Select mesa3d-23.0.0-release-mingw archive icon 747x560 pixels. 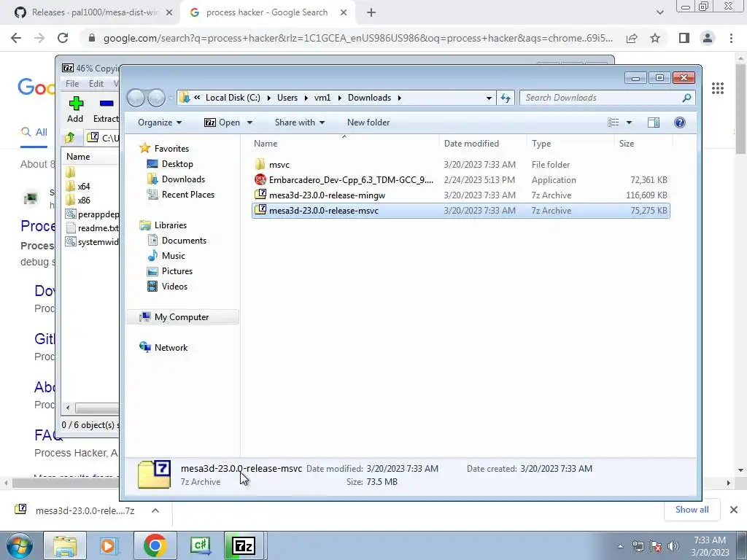pyautogui.click(x=260, y=195)
